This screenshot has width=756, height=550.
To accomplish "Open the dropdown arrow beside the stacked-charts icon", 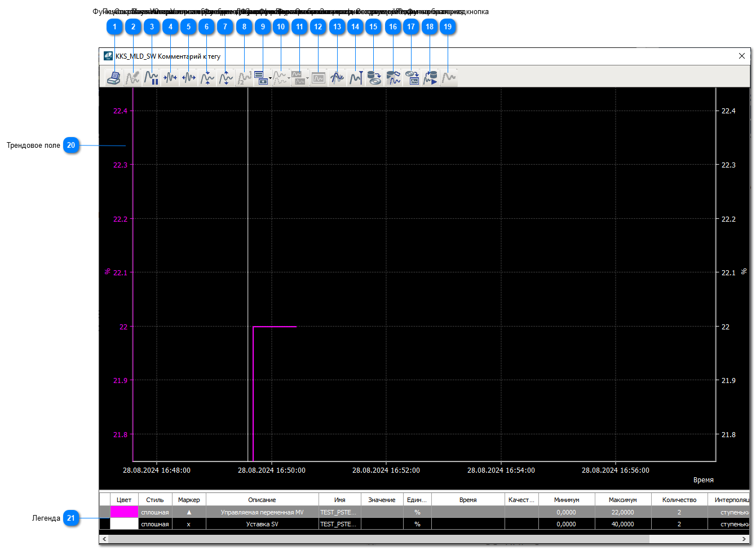I will (x=308, y=78).
